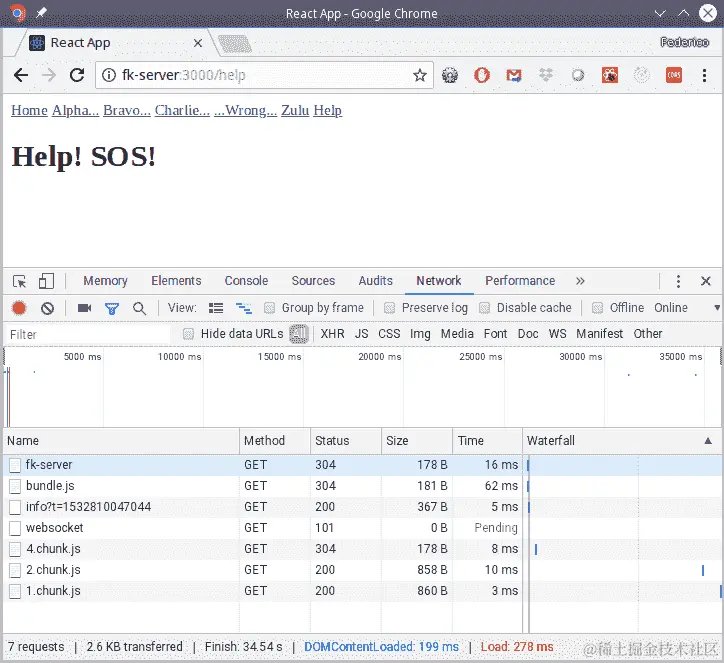Open the Audits tab
Image resolution: width=724 pixels, height=663 pixels.
click(x=375, y=281)
